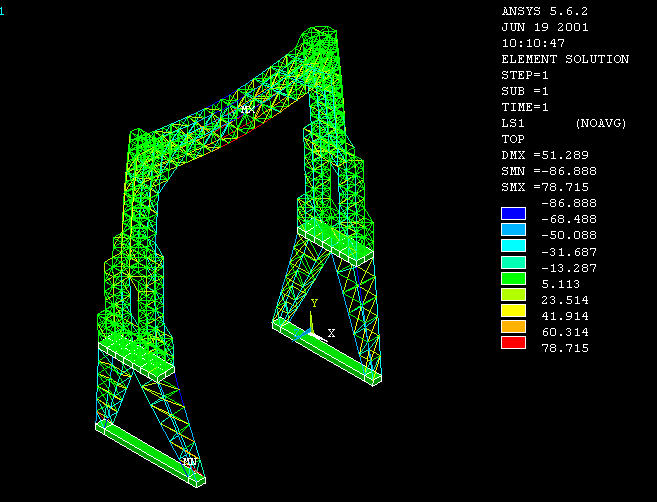The image size is (657, 502).
Task: Click the coordinate triad origin icon
Action: 311,332
